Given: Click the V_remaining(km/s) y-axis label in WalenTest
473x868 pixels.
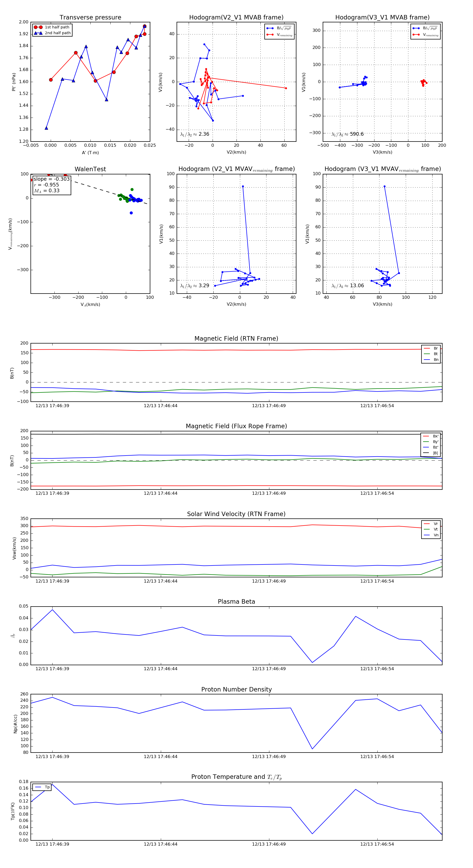Looking at the screenshot, I should click(x=11, y=234).
